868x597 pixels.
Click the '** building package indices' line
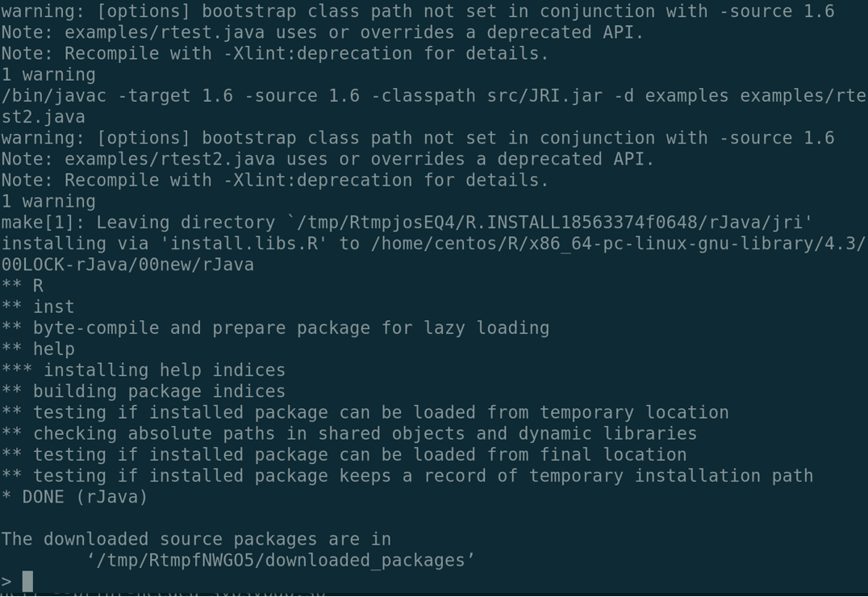pyautogui.click(x=144, y=391)
